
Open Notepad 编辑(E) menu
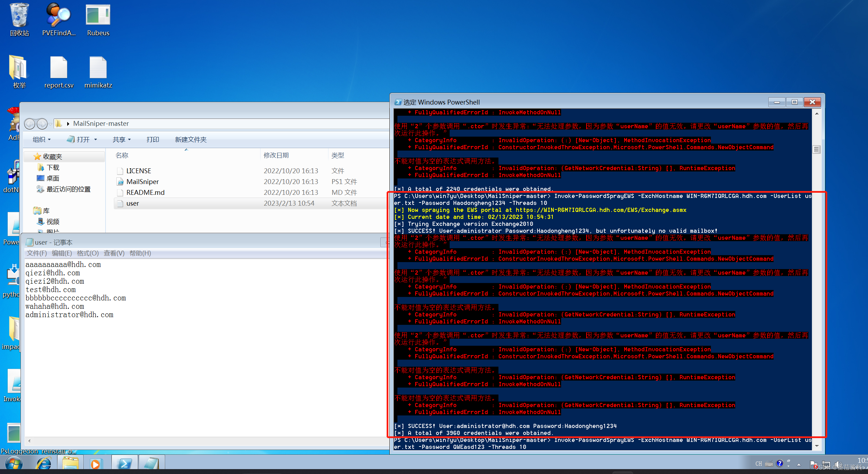(62, 253)
